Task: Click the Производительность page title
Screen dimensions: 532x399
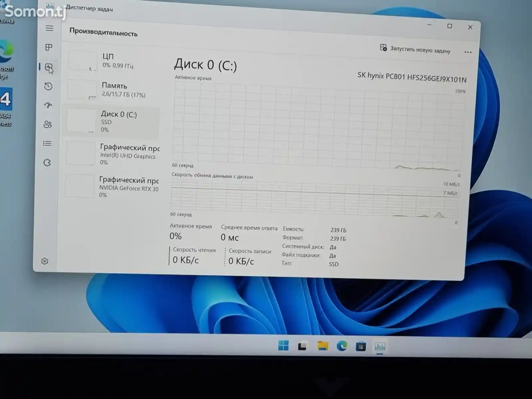Action: coord(103,33)
